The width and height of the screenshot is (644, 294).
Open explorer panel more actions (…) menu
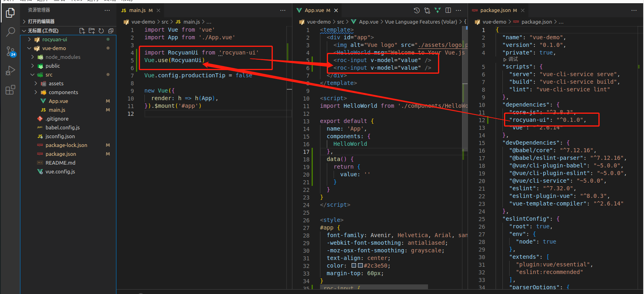(107, 10)
